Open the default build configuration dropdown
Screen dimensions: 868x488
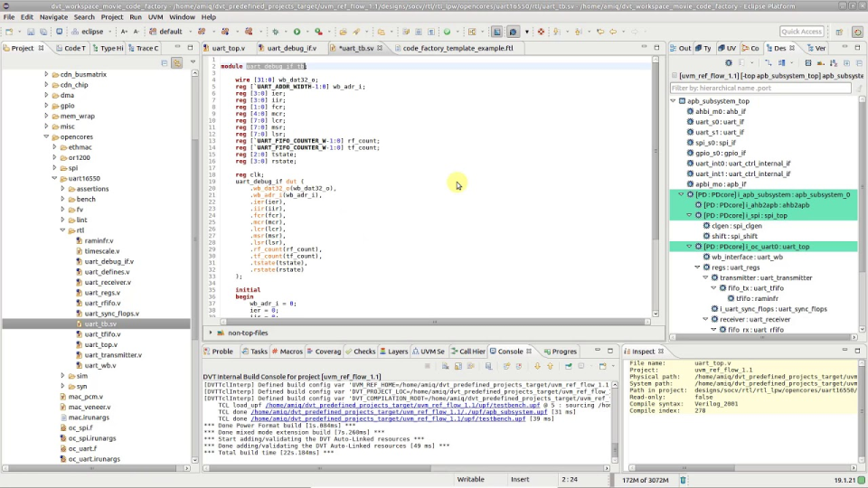point(189,32)
